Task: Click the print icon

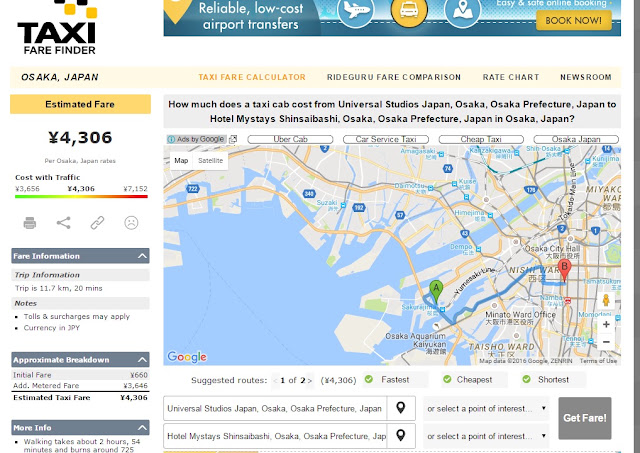Action: [30, 223]
